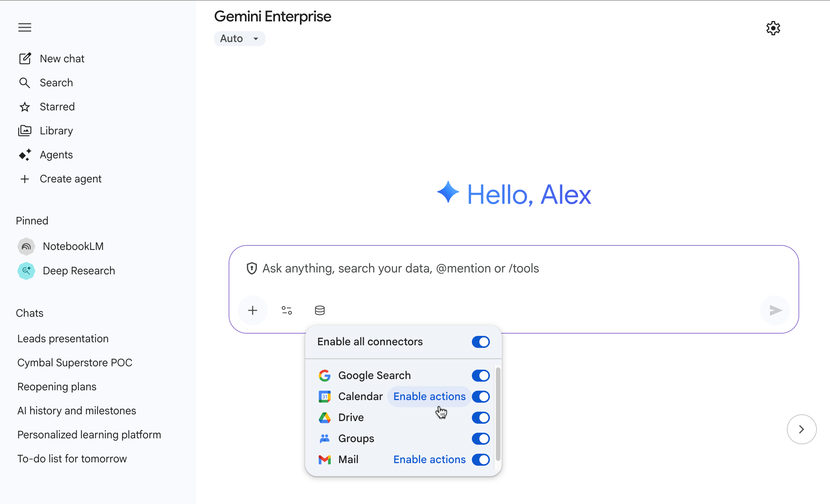Open the attach content plus icon
Viewport: 830px width, 504px height.
252,310
